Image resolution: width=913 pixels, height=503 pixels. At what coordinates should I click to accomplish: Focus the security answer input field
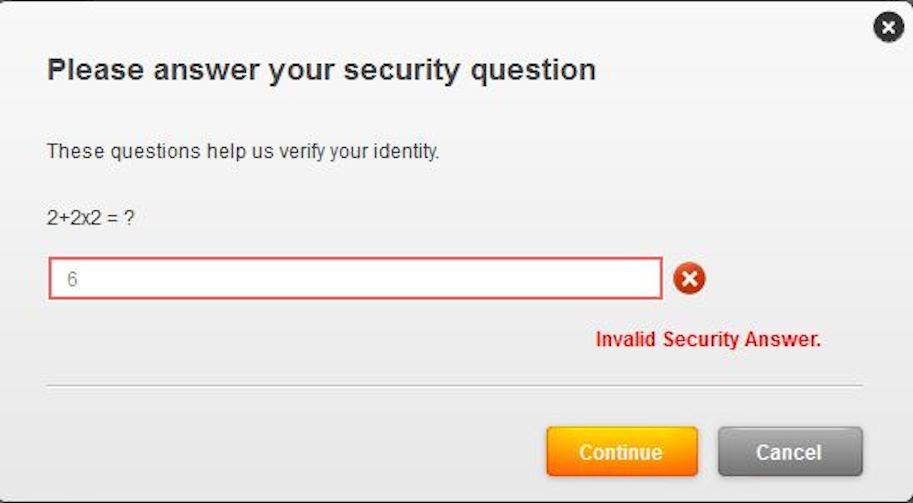[355, 279]
